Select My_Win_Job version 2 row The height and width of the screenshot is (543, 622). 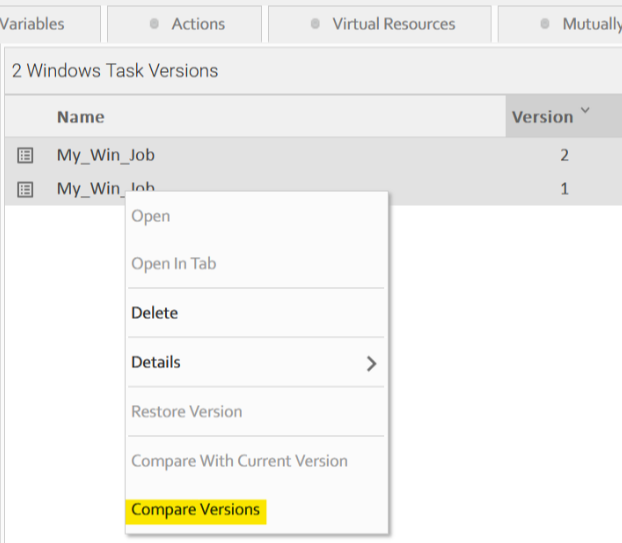click(x=105, y=155)
